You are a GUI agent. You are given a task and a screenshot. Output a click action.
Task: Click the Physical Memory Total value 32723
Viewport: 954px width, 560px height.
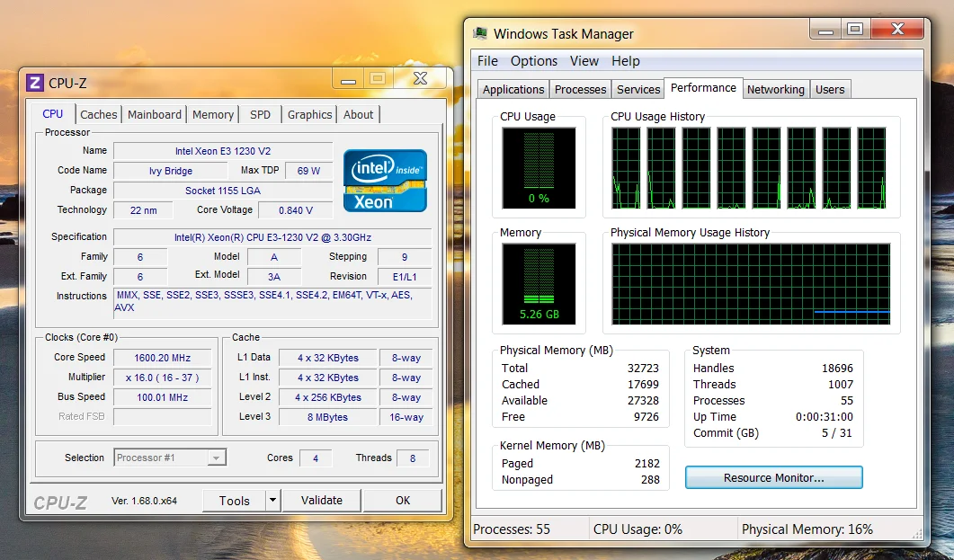643,368
